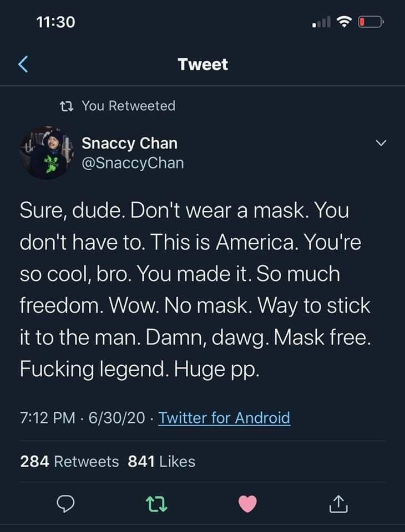The image size is (405, 532).
Task: Open the Twitter for Android link
Action: tap(224, 417)
